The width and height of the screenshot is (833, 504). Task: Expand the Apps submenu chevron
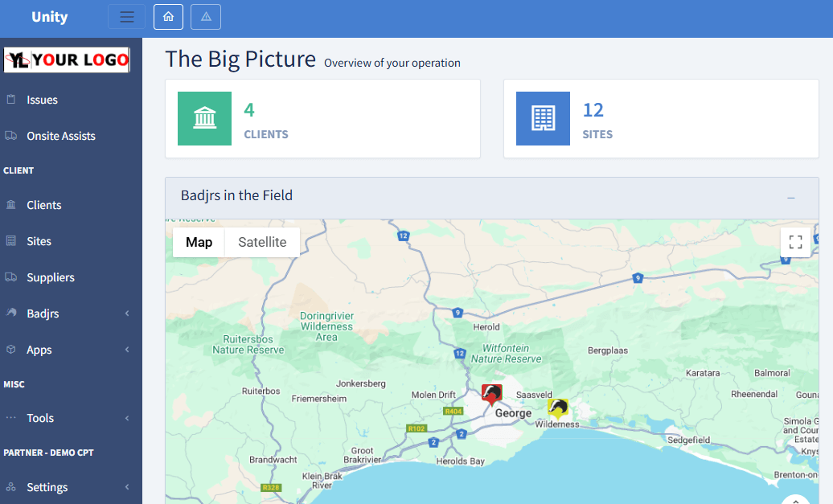coord(127,350)
